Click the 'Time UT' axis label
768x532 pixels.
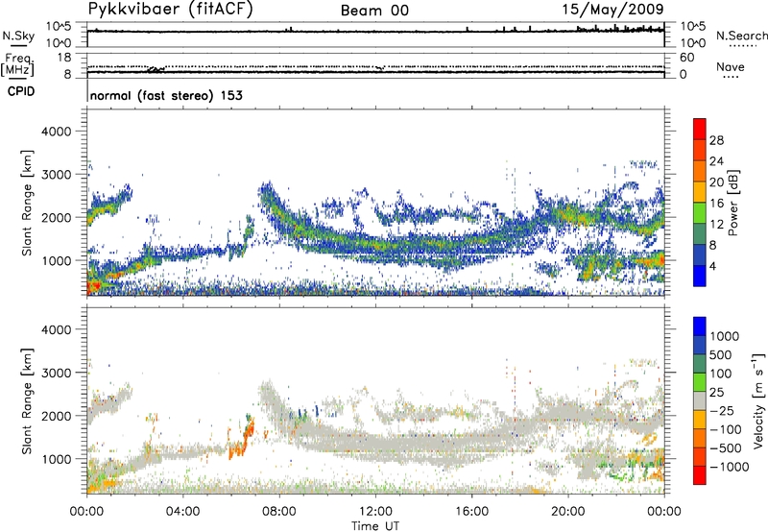375,526
